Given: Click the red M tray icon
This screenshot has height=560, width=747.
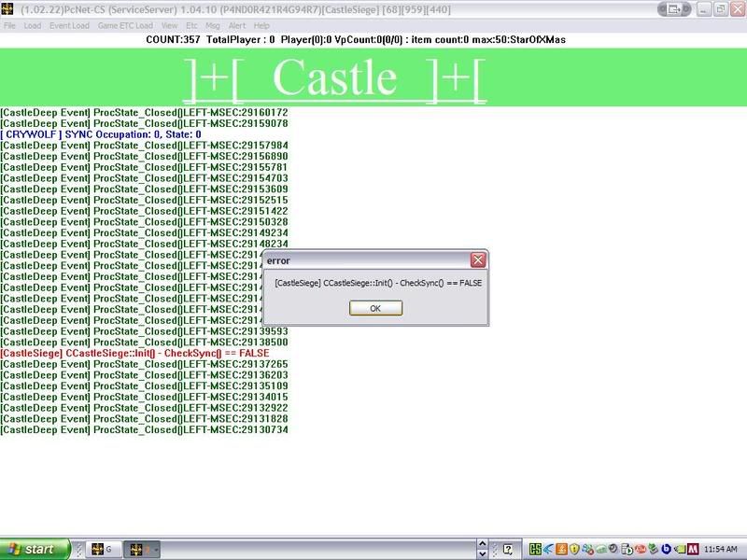Looking at the screenshot, I should tap(693, 550).
